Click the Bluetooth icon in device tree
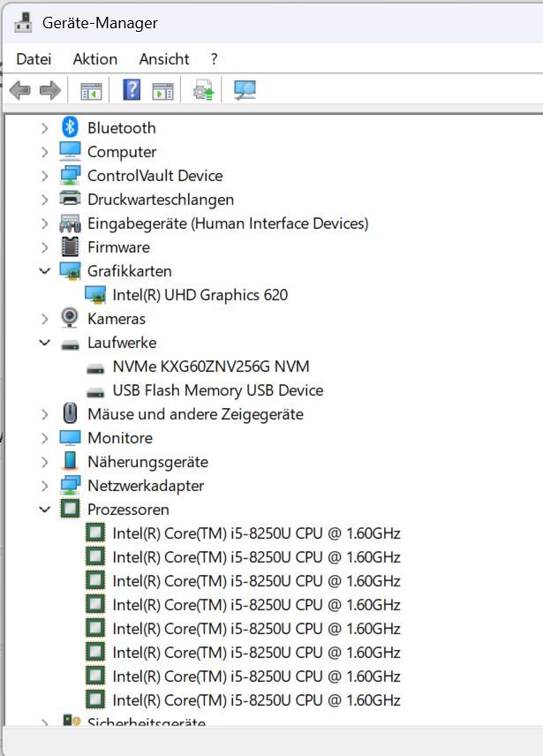 coord(70,128)
